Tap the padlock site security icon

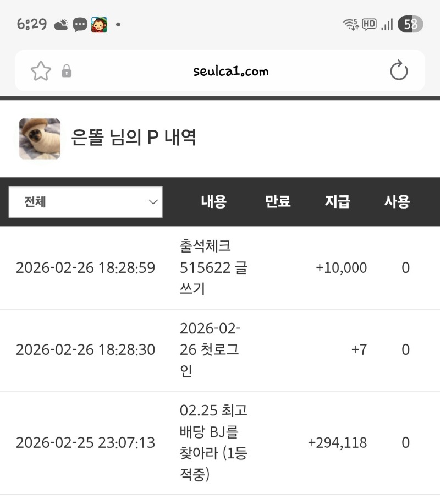[x=67, y=71]
